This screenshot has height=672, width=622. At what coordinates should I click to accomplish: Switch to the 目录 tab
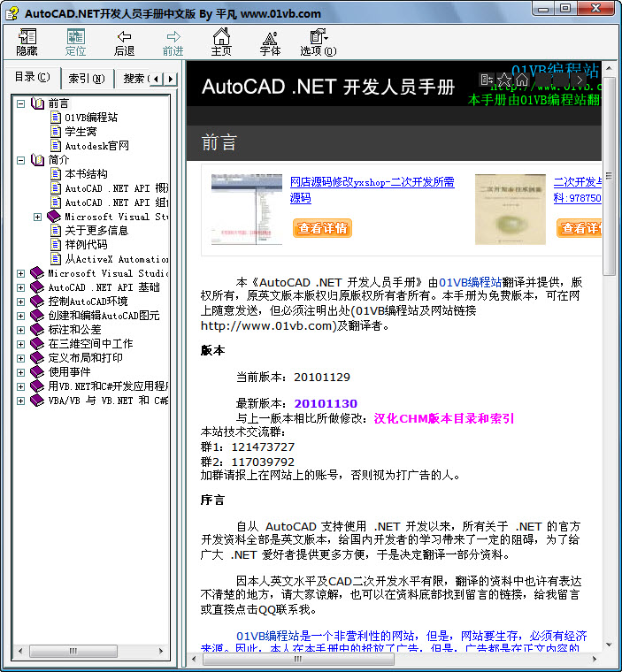coord(32,77)
